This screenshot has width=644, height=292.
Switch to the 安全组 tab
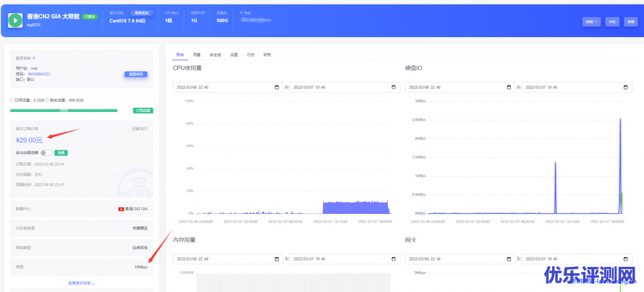[215, 55]
